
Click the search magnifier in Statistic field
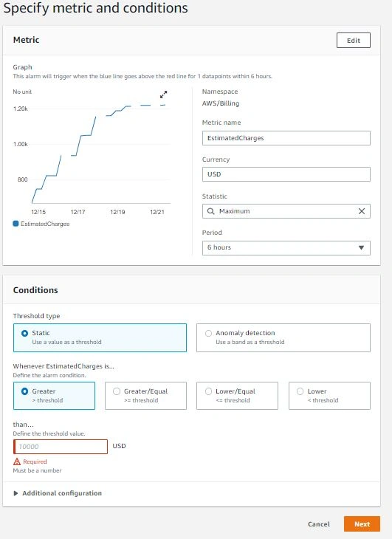point(211,211)
